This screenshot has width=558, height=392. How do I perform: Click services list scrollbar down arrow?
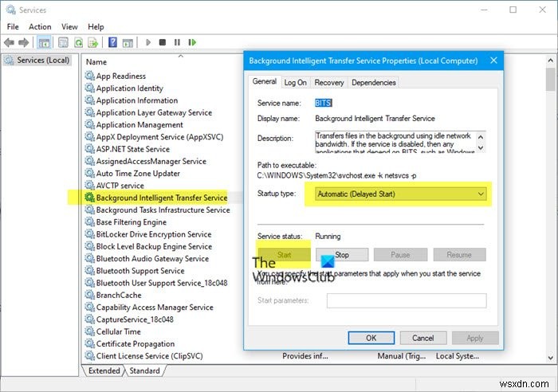pyautogui.click(x=551, y=358)
